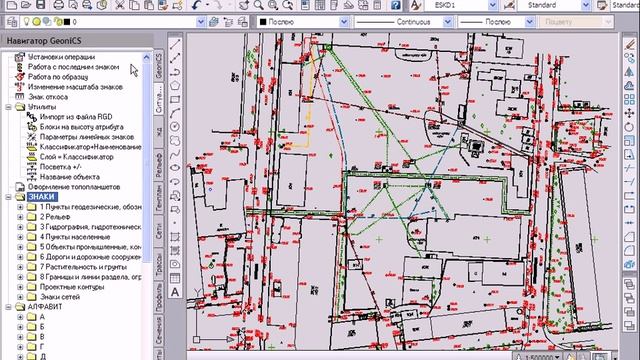Print the drawing via Plot icon
The width and height of the screenshot is (640, 360).
coord(58,5)
